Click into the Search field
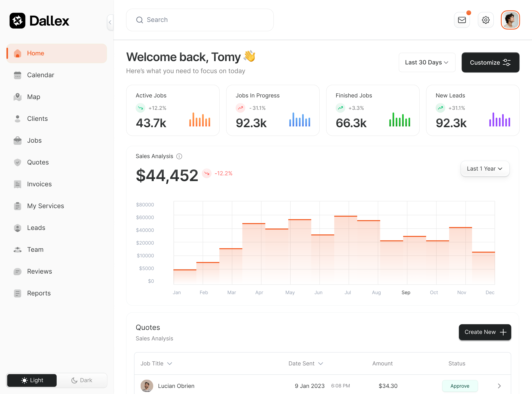 coord(200,20)
